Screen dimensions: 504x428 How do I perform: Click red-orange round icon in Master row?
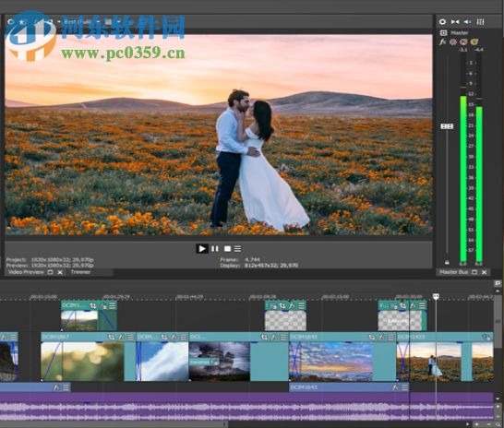click(463, 42)
